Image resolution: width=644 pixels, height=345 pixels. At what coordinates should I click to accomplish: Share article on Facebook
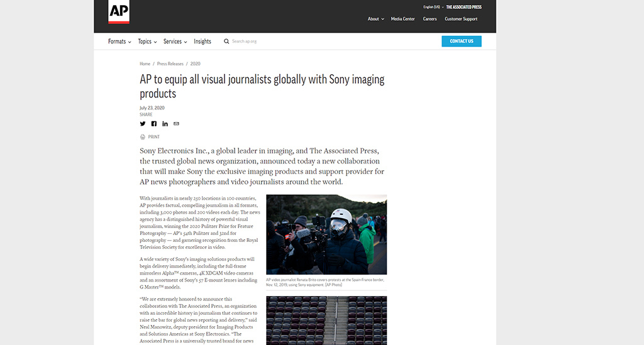153,123
